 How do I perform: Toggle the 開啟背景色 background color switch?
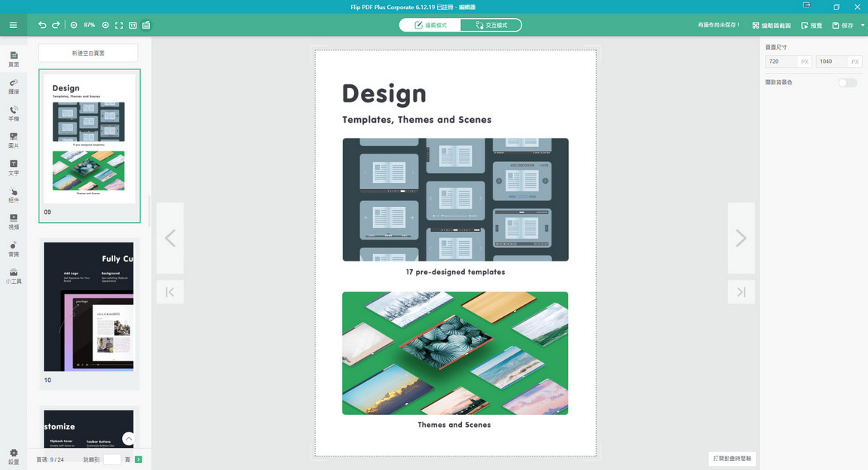point(847,82)
